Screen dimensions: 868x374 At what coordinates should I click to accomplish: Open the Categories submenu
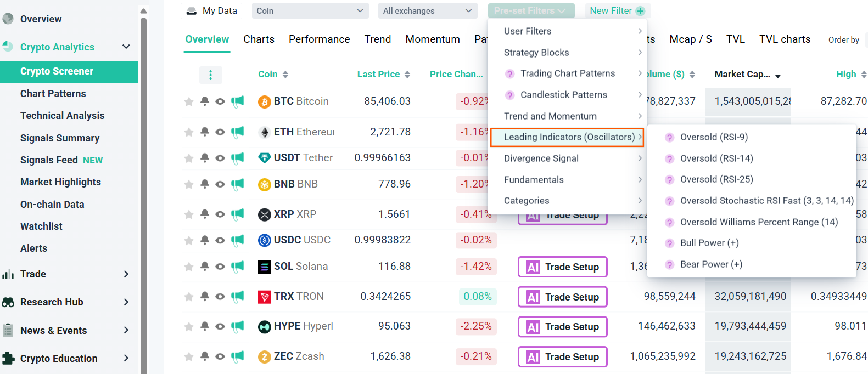(x=567, y=201)
